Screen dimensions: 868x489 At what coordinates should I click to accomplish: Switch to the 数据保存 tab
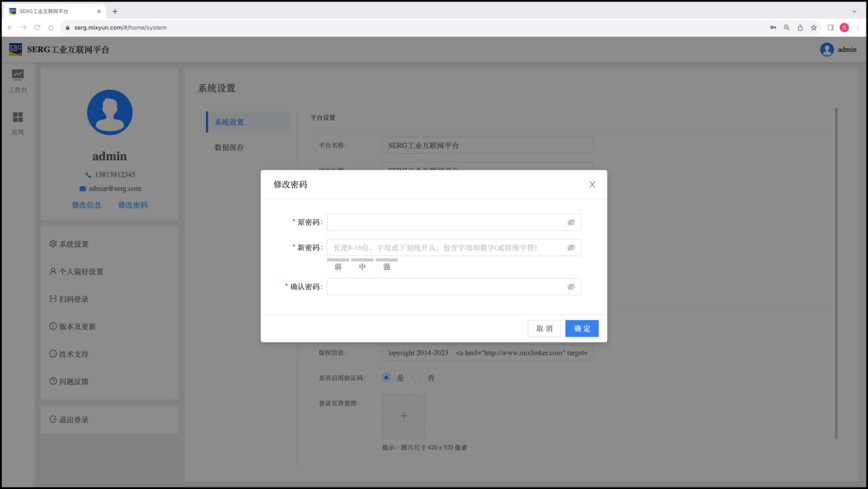tap(230, 147)
